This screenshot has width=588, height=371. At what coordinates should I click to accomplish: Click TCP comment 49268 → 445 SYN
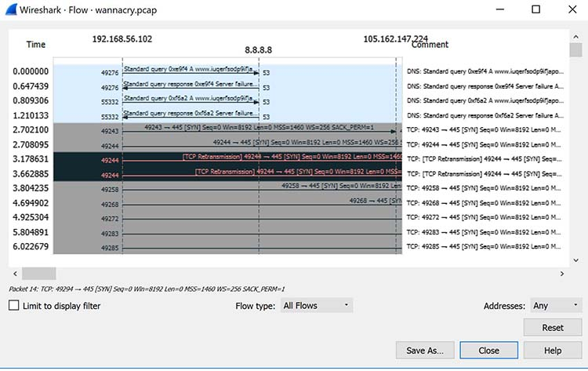click(x=485, y=203)
